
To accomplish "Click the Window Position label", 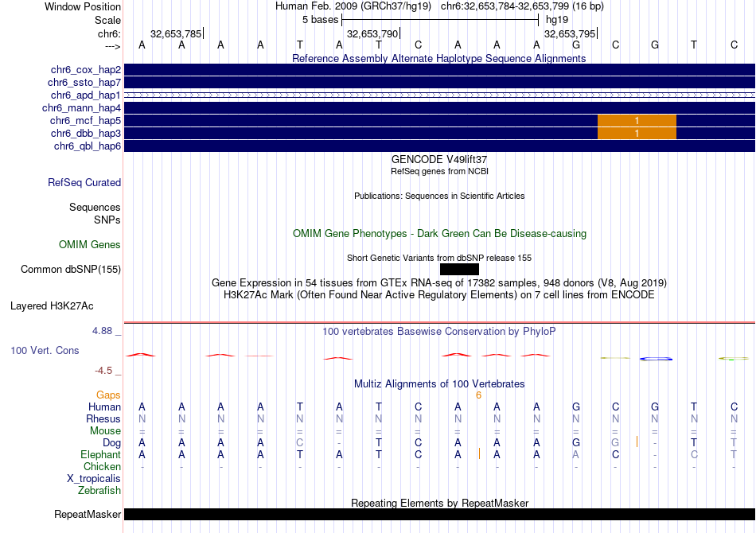I will pos(83,6).
